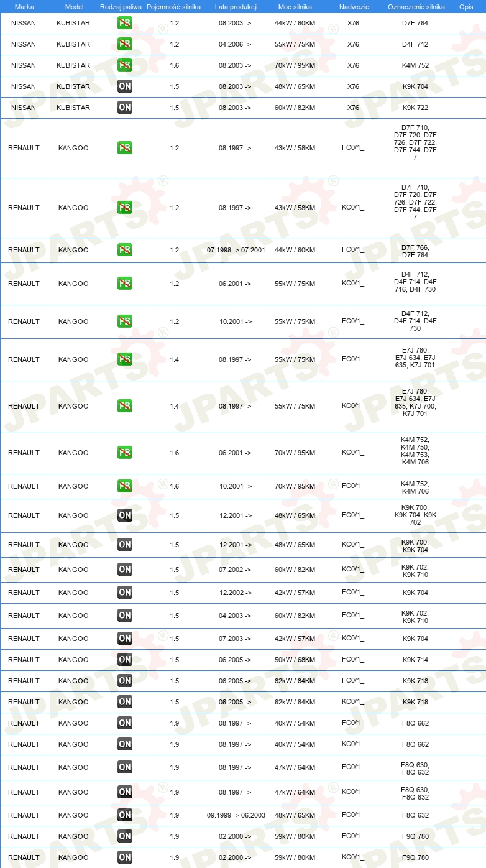Click 70kW / 95KM in the Kubistar row

pyautogui.click(x=295, y=65)
